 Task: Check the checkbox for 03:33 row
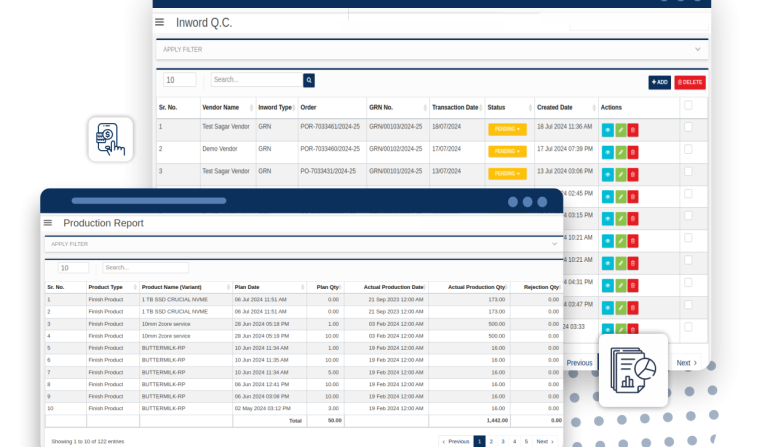point(688,327)
